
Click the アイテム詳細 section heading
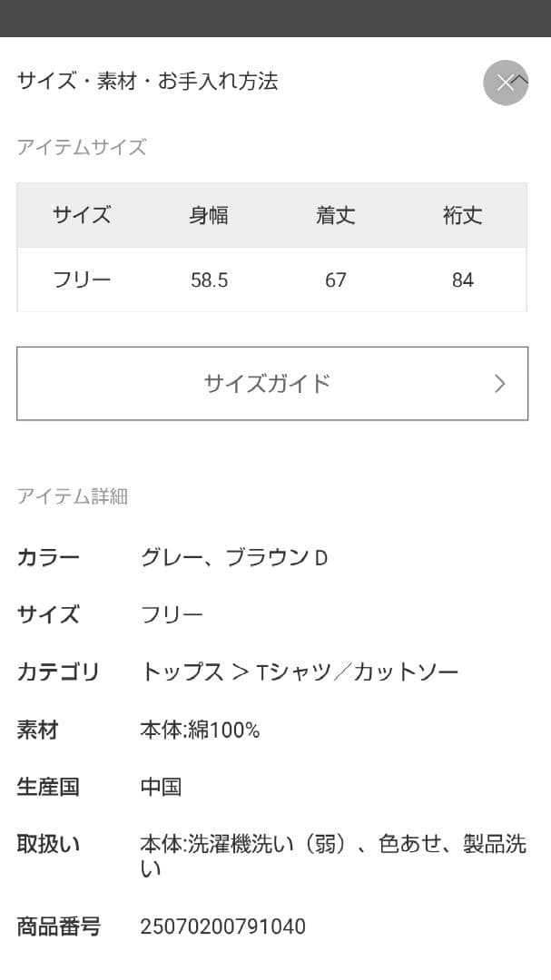point(73,496)
